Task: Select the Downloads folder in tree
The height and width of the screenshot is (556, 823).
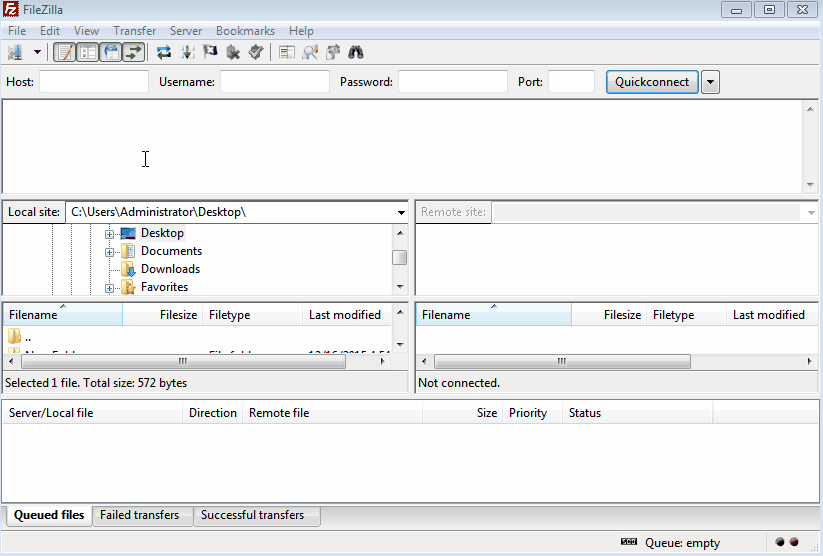Action: tap(170, 269)
